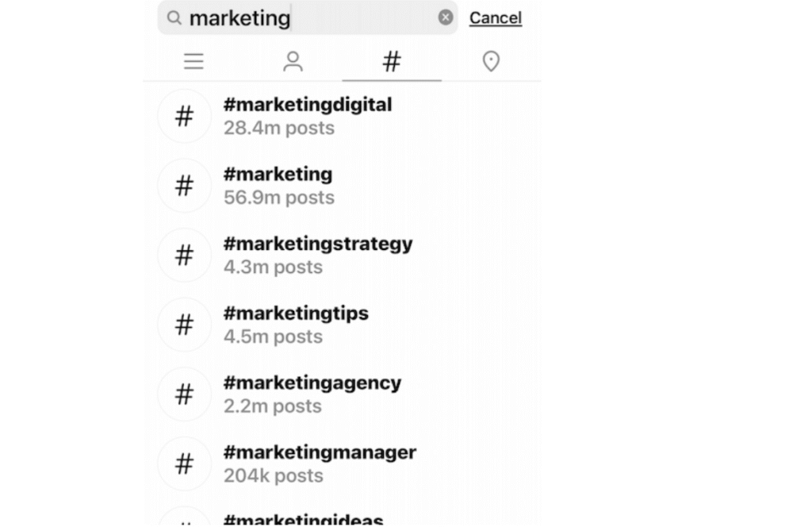Open the #marketing hashtag with 56.9m posts
This screenshot has width=812, height=527.
342,186
